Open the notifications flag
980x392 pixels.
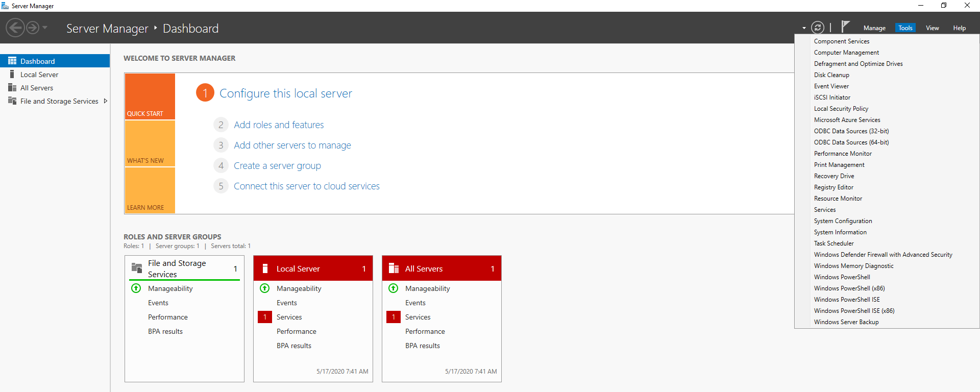pyautogui.click(x=845, y=27)
